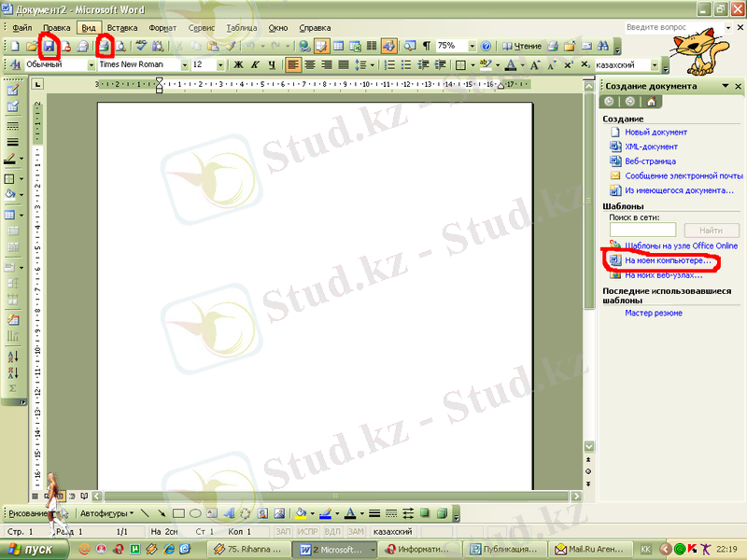Viewport: 747px width, 560px height.
Task: Click the Веб-страница link
Action: click(650, 161)
